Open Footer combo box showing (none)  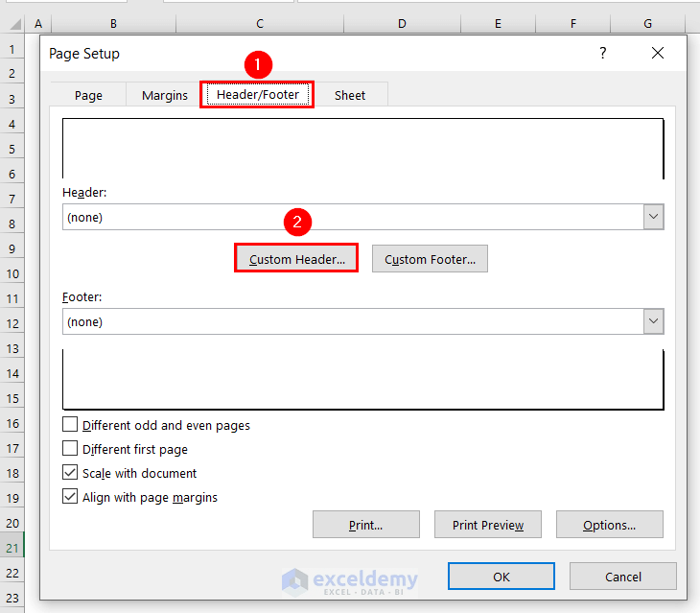[363, 321]
